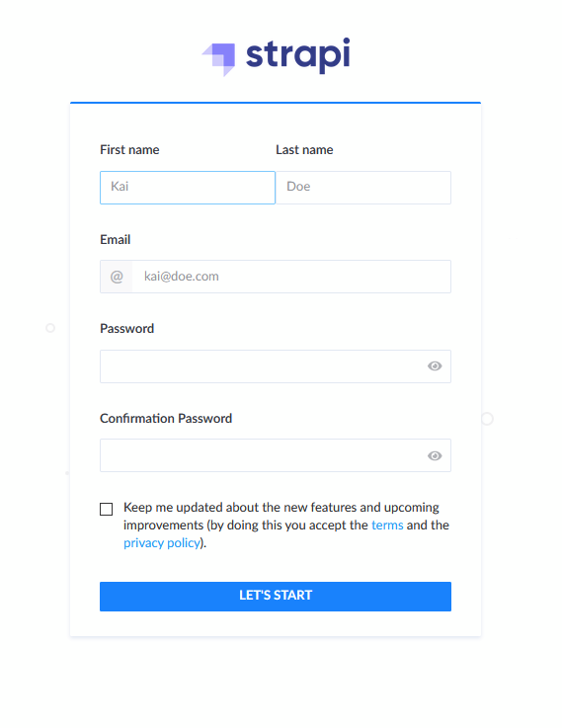Select the Confirmation Password input field

[x=276, y=455]
